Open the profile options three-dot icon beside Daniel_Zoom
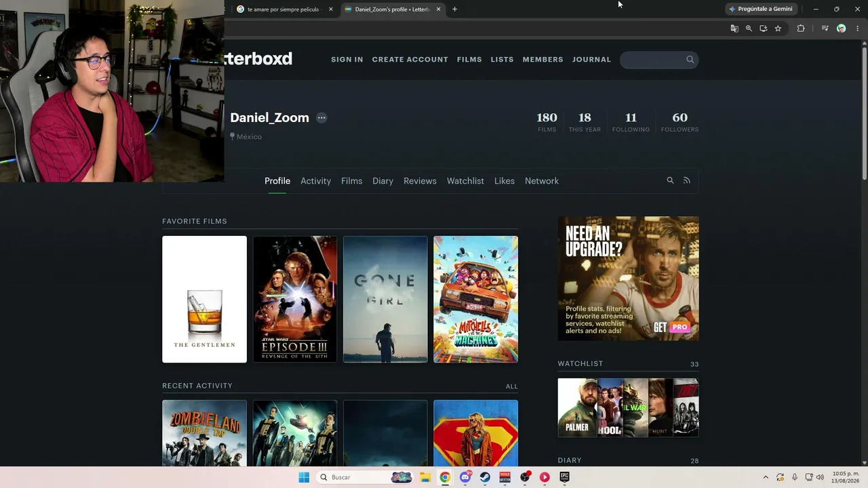Viewport: 868px width, 488px height. click(321, 118)
